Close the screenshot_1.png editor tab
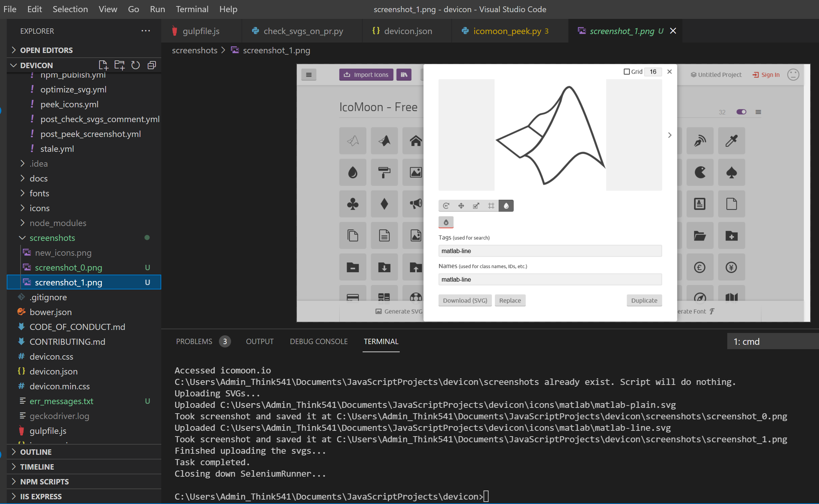The image size is (819, 504). pyautogui.click(x=673, y=31)
